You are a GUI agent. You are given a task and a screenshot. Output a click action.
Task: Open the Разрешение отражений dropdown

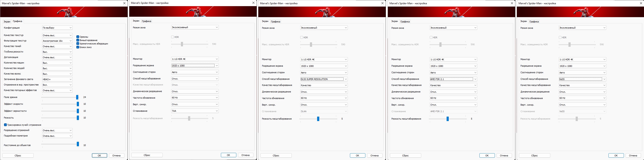pyautogui.click(x=57, y=130)
